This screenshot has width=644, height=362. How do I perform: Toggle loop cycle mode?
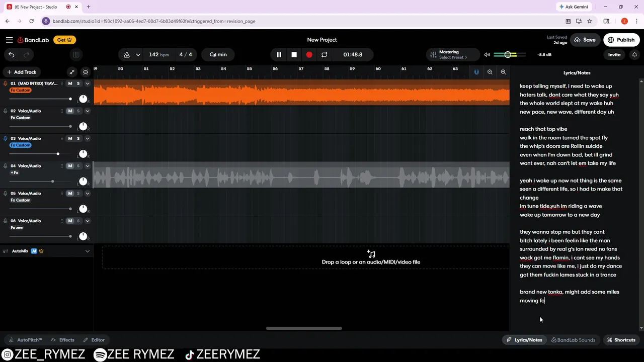point(324,54)
